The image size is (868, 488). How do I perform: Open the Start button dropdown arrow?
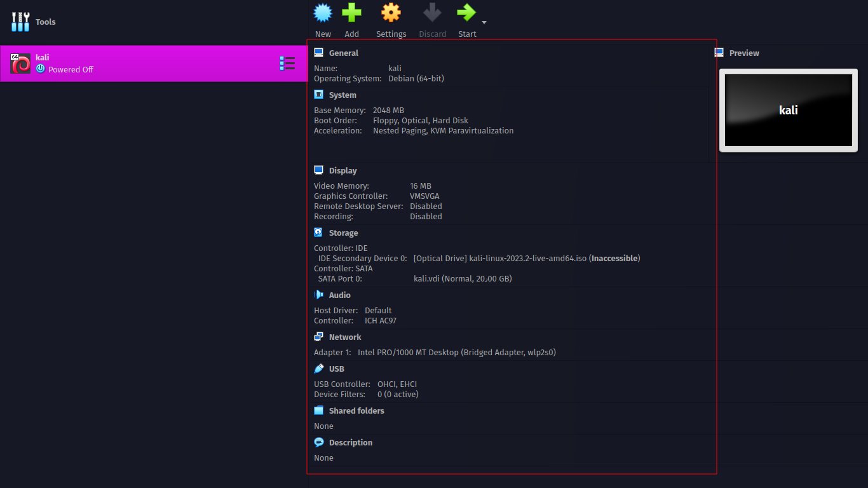[x=484, y=22]
